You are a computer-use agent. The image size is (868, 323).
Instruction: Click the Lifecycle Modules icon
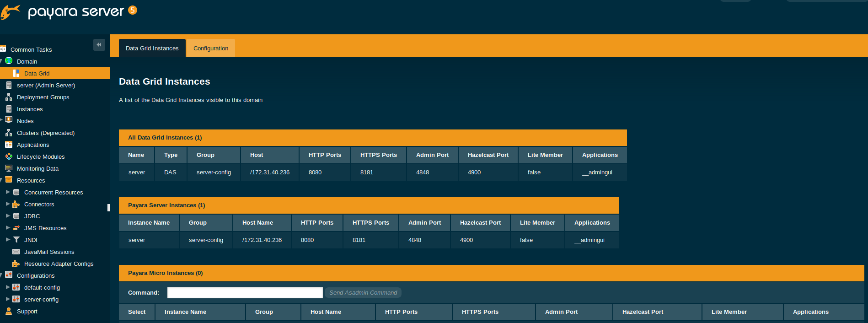(9, 156)
